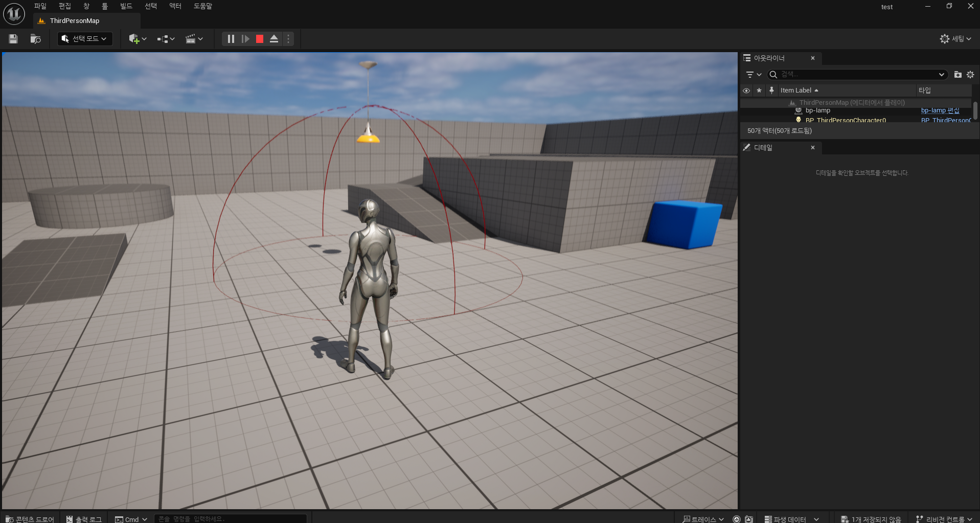This screenshot has height=523, width=980.
Task: Open the play options three-dot menu
Action: (x=288, y=39)
